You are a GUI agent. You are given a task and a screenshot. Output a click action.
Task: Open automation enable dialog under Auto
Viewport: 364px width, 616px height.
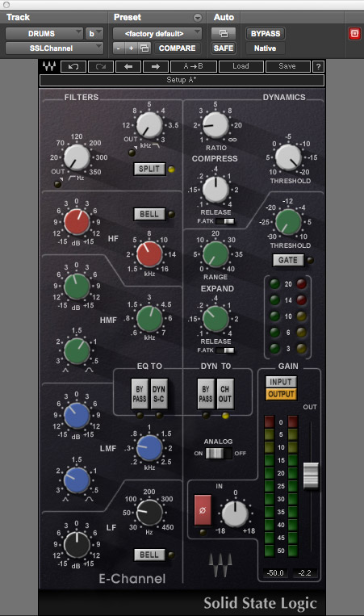coord(224,34)
